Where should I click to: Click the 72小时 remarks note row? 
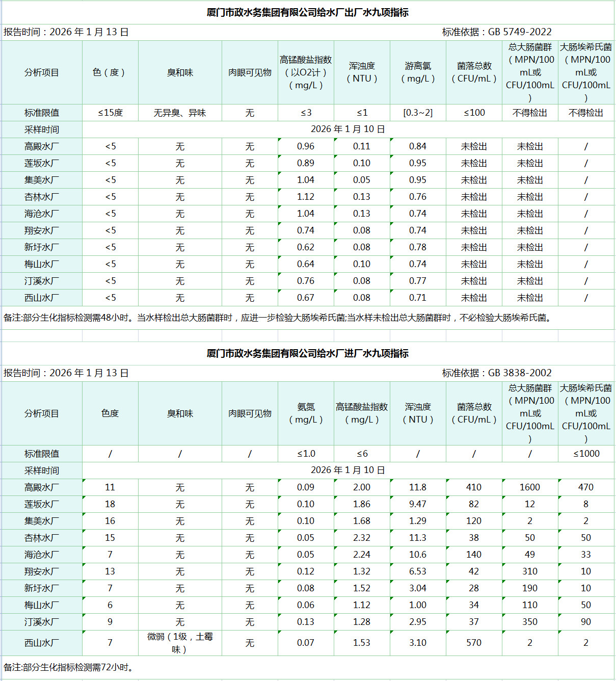(x=70, y=667)
